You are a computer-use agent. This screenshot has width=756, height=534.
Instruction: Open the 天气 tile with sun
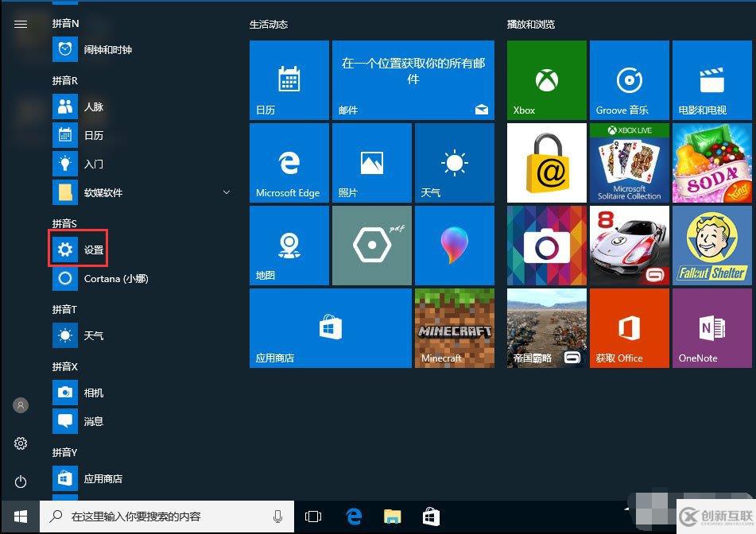click(x=455, y=163)
